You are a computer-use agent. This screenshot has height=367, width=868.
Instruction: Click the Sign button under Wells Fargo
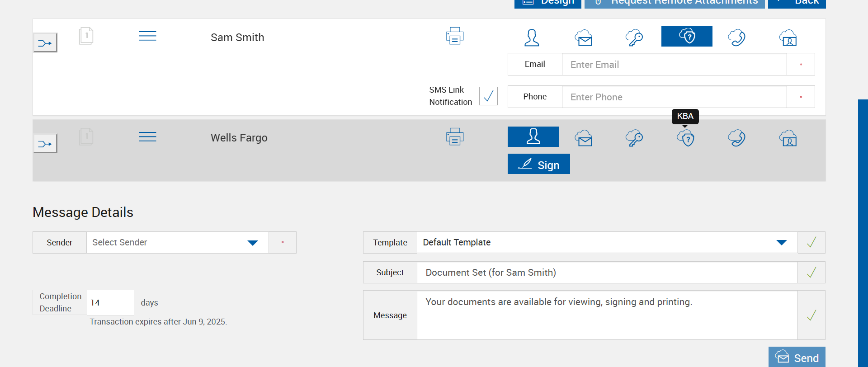(539, 164)
